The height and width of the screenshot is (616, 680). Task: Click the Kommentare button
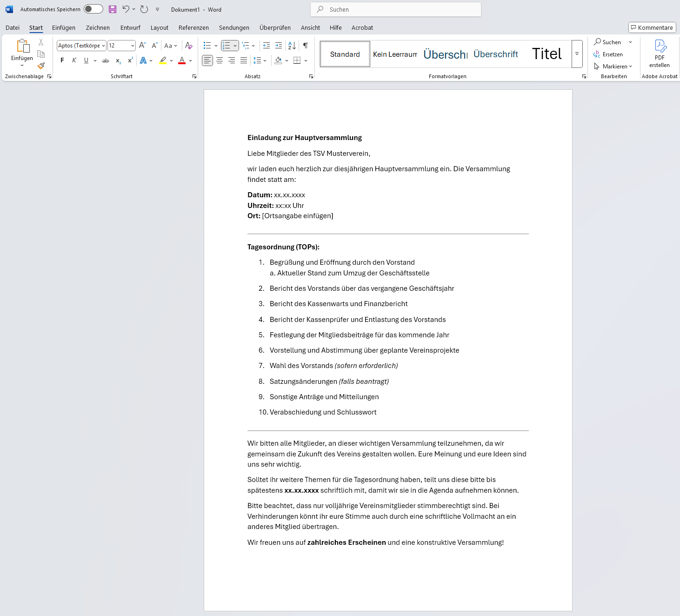click(652, 27)
